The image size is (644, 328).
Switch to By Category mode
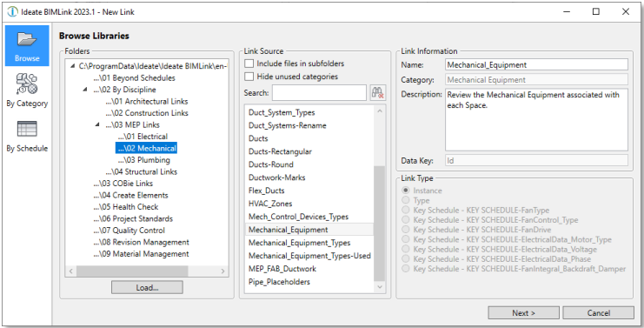27,90
